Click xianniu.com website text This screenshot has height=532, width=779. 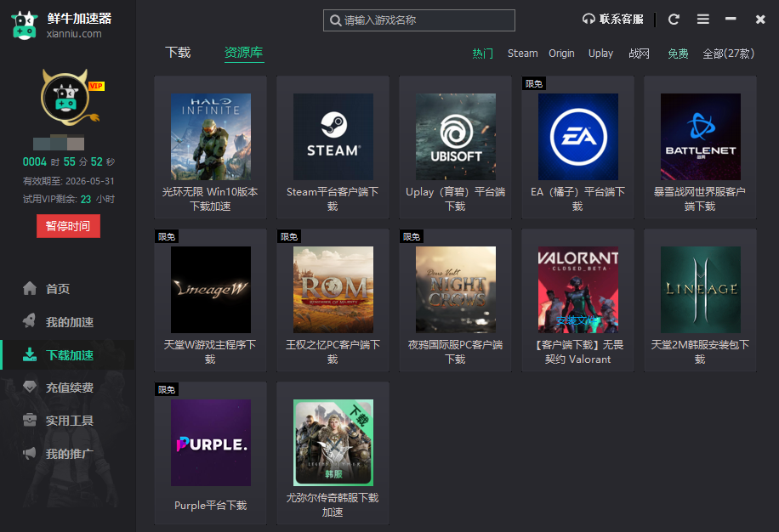74,34
